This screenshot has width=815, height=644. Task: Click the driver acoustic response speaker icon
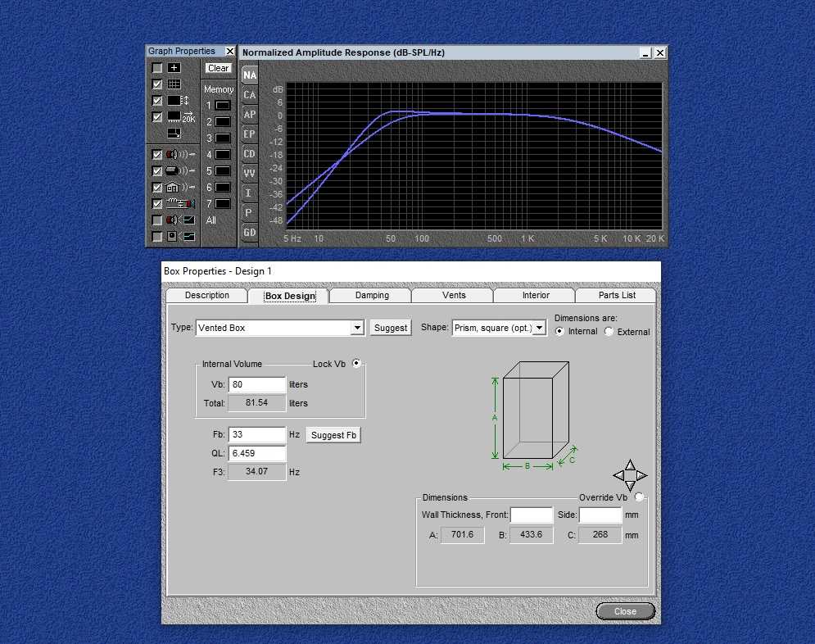click(180, 154)
